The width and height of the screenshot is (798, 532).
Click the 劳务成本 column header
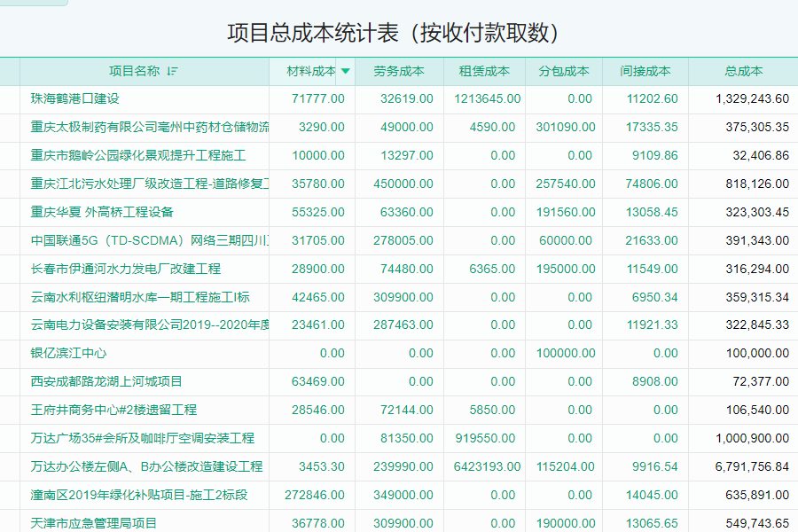tap(398, 71)
